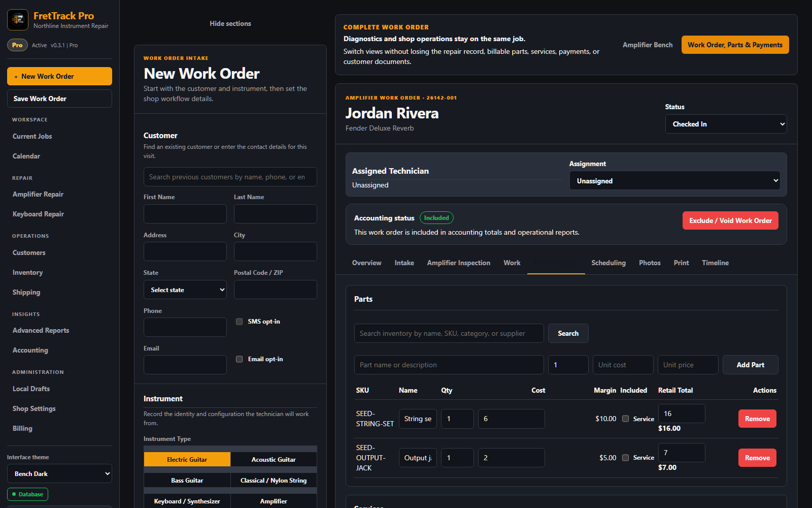Click Hide sections link
The height and width of the screenshot is (508, 812).
(230, 23)
